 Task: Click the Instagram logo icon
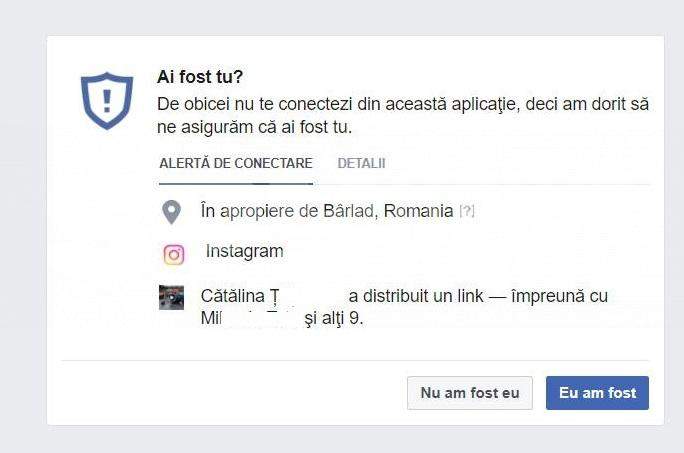coord(173,254)
